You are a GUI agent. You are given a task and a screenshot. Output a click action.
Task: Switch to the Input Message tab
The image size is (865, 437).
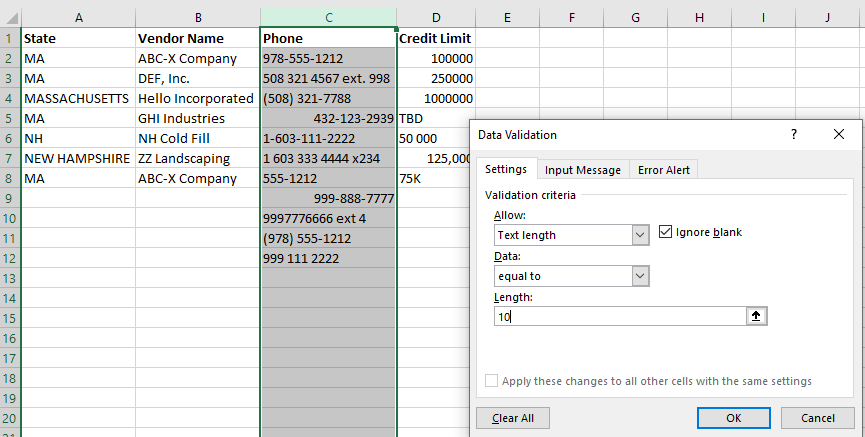[583, 170]
